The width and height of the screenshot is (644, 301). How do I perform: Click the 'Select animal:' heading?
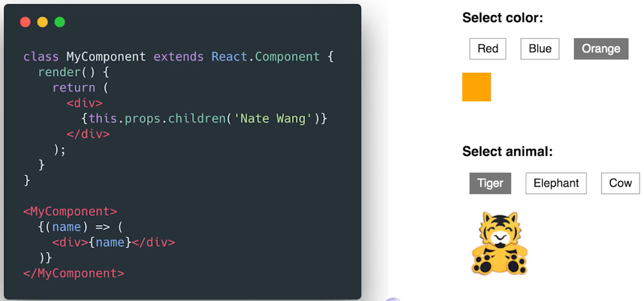pos(508,151)
